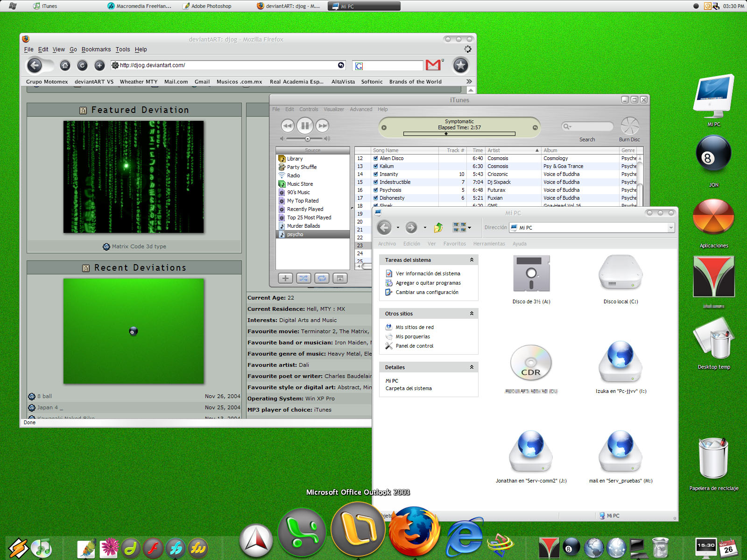Image resolution: width=747 pixels, height=560 pixels.
Task: Select the CDR drive icon
Action: click(x=531, y=363)
